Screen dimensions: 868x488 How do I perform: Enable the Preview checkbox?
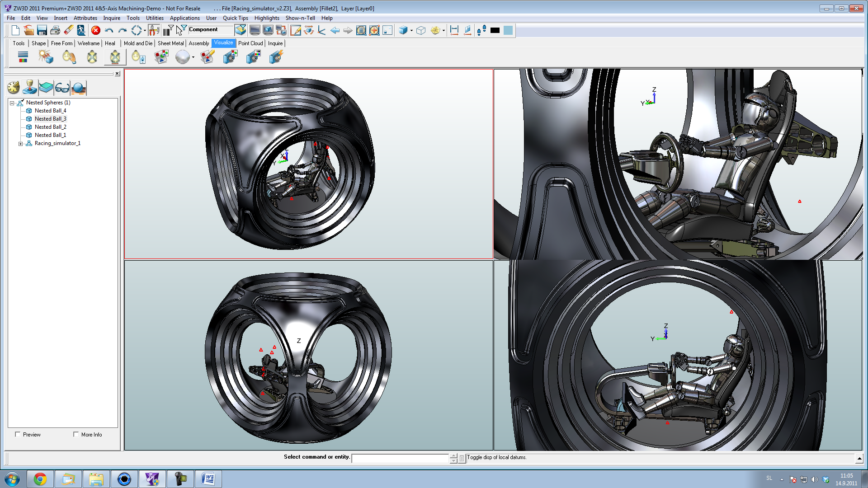18,434
